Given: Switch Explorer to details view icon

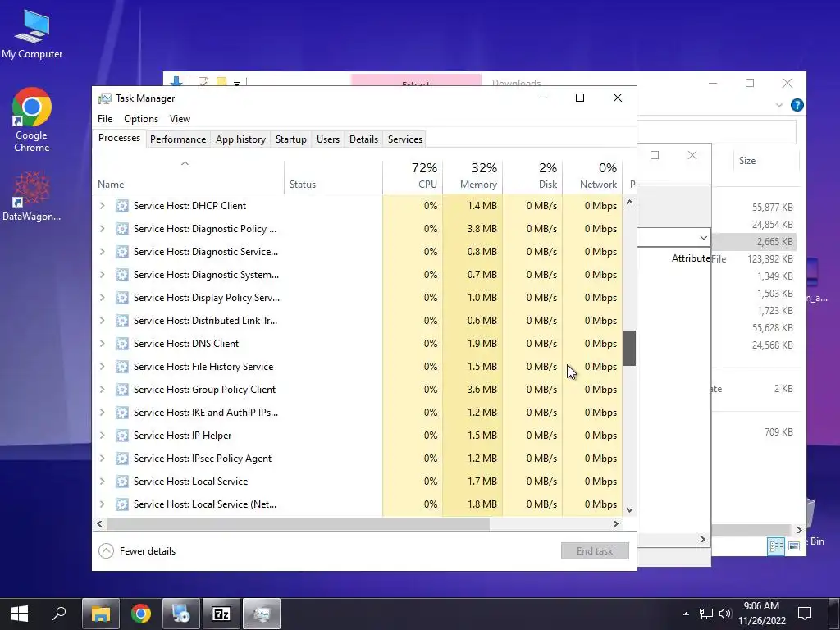Looking at the screenshot, I should coord(776,546).
